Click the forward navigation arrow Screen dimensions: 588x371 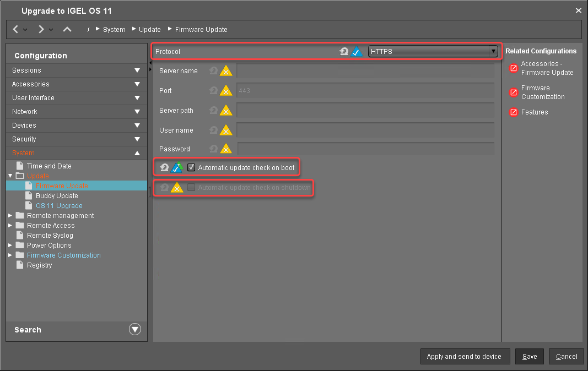41,29
